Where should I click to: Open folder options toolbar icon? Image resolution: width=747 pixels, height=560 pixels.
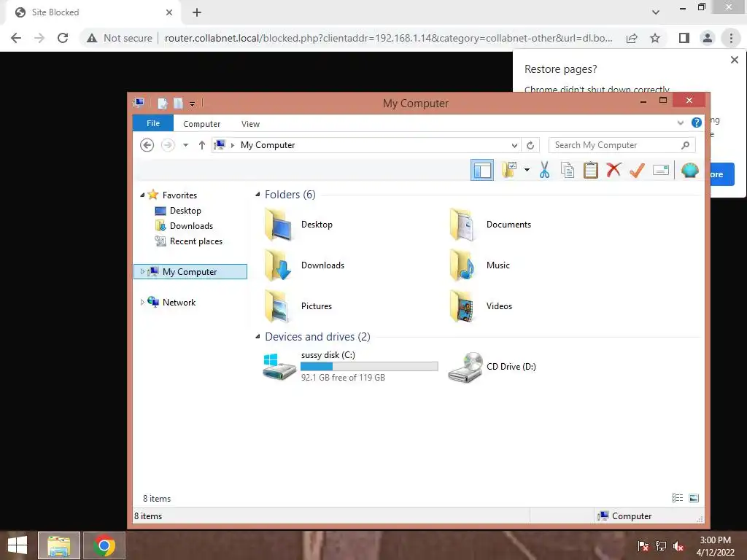pyautogui.click(x=509, y=170)
